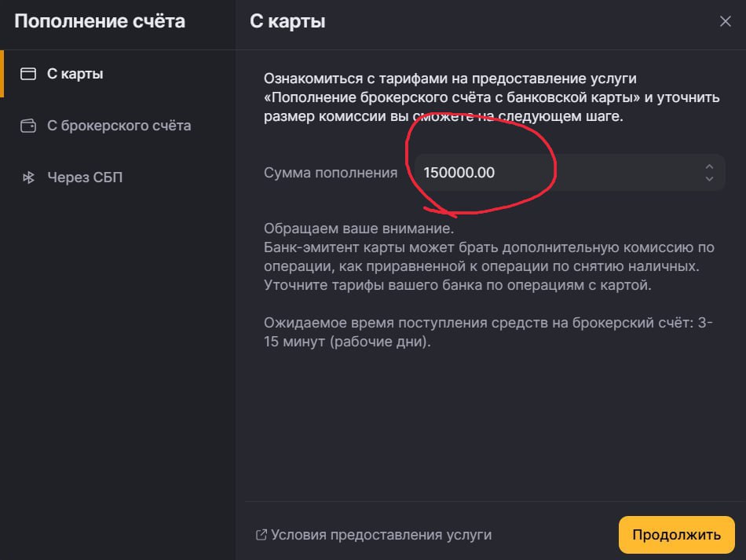The height and width of the screenshot is (560, 746).
Task: Open «Условия предоставления услуги» link
Action: point(381,535)
